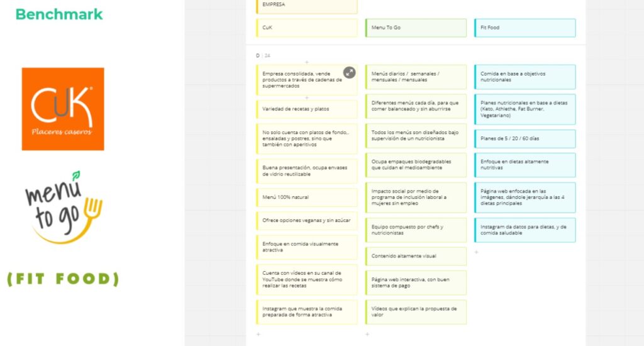
Task: Select the 'Buena presentación, ocupa envases' card
Action: pyautogui.click(x=307, y=171)
